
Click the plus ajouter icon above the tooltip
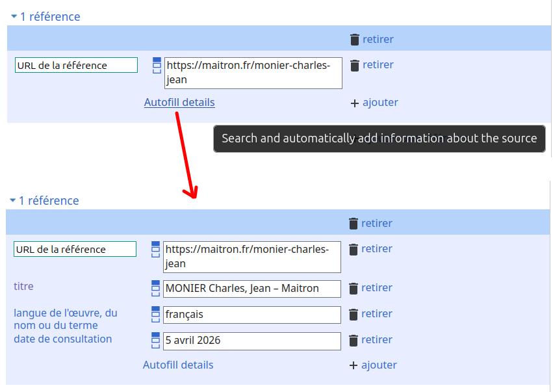[x=355, y=103]
